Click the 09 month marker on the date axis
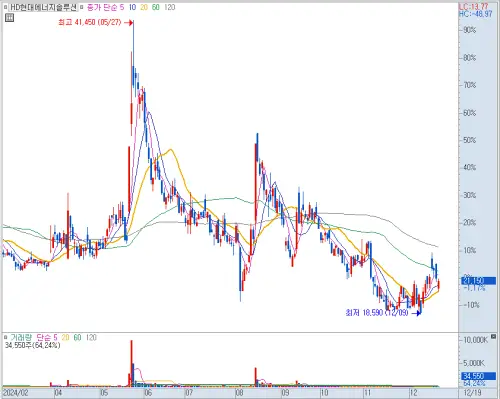This screenshot has height=399, width=500. tap(285, 393)
